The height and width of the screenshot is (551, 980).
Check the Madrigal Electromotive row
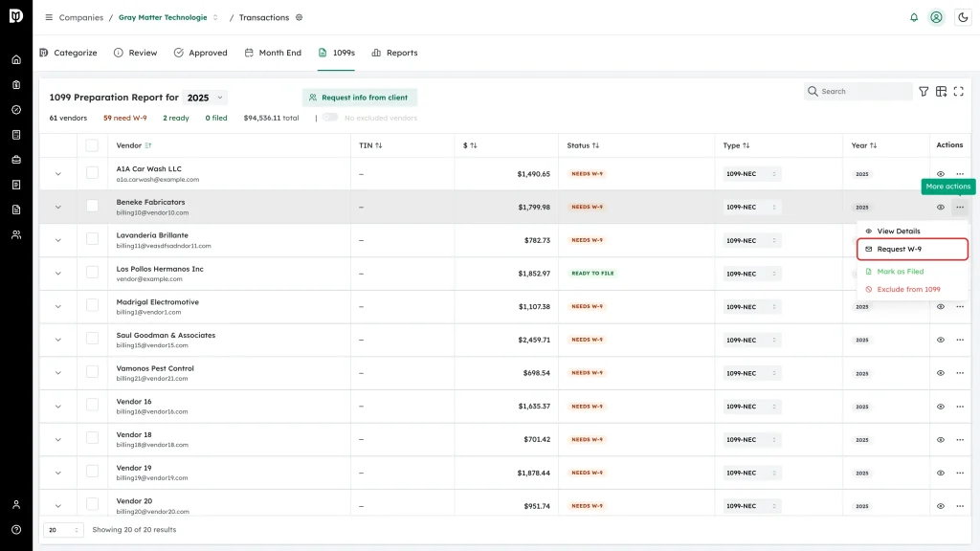click(92, 305)
